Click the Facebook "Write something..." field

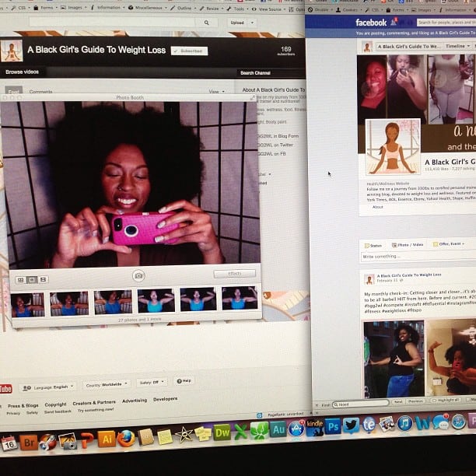[416, 257]
